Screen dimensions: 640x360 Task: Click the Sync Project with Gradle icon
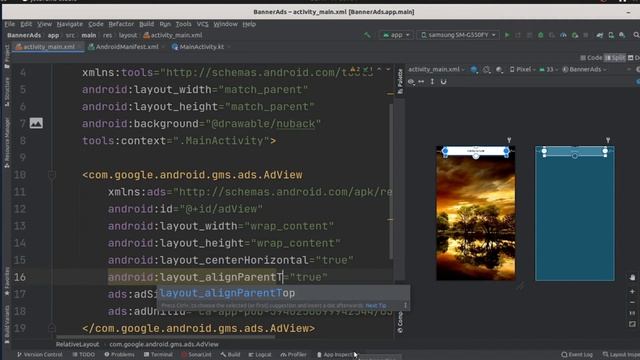(x=600, y=36)
